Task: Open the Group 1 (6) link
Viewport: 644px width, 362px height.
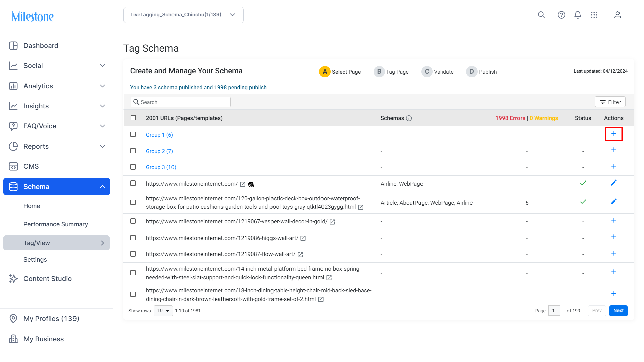Action: 159,135
